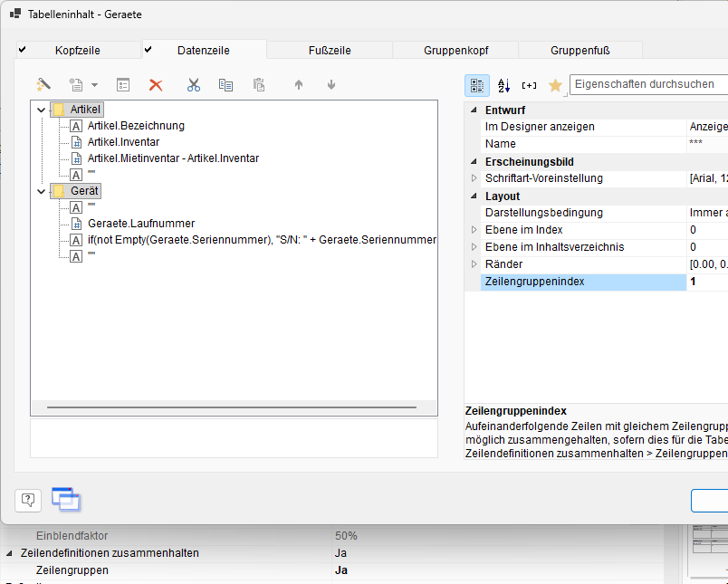Select the Geraete.Laufnummer column entry
Viewport: 728px width, 584px height.
click(140, 224)
